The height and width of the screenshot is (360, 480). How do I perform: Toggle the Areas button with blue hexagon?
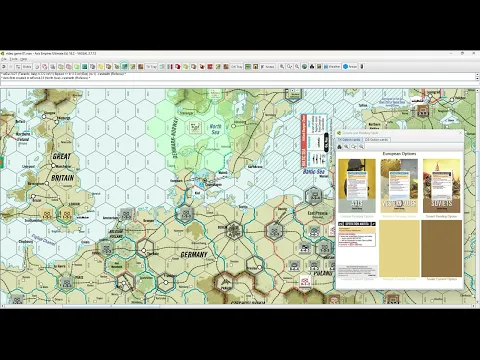click(350, 67)
